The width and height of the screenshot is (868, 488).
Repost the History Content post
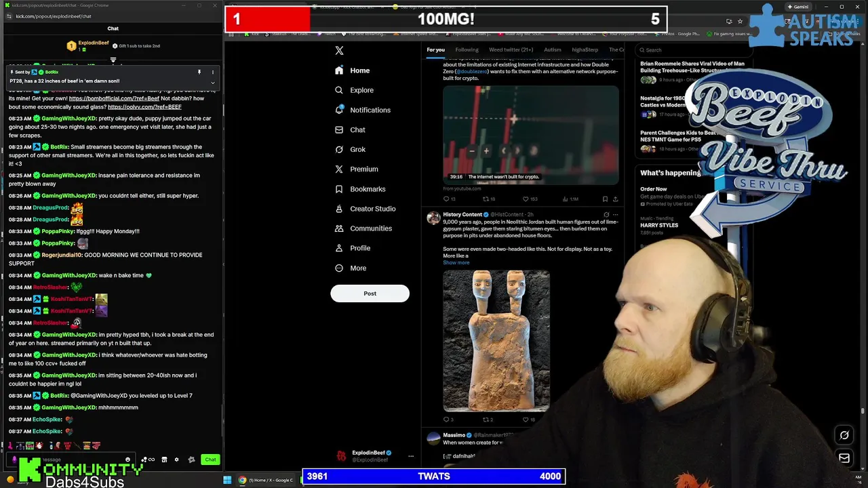pyautogui.click(x=488, y=420)
